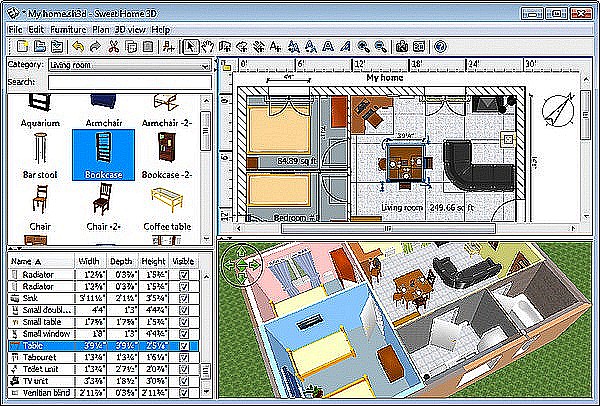Viewport: 600px width, 406px height.
Task: Activate the Pan hand tool
Action: pos(208,47)
